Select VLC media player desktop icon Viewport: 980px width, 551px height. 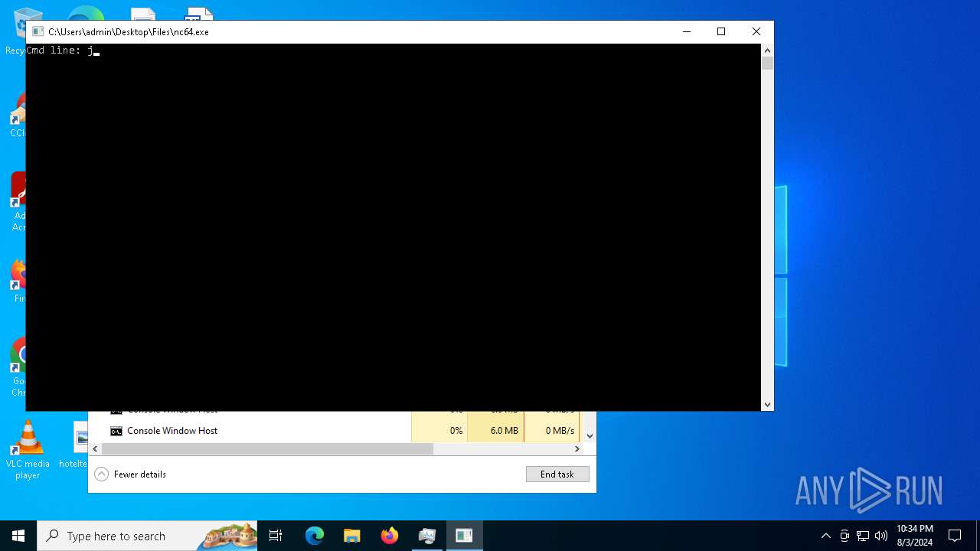(x=28, y=450)
